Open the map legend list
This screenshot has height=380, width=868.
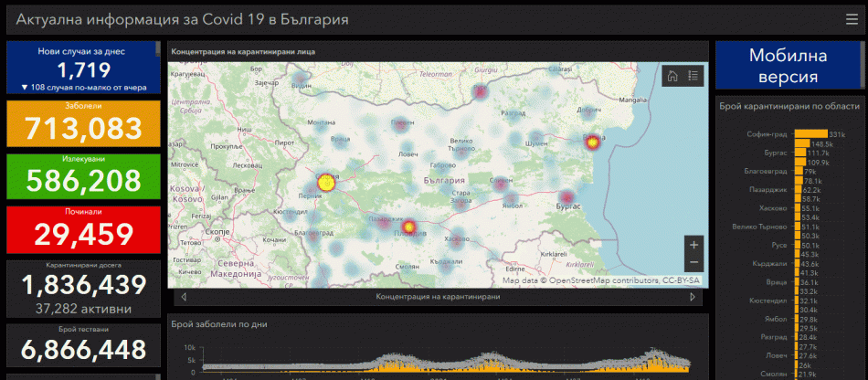(x=693, y=76)
